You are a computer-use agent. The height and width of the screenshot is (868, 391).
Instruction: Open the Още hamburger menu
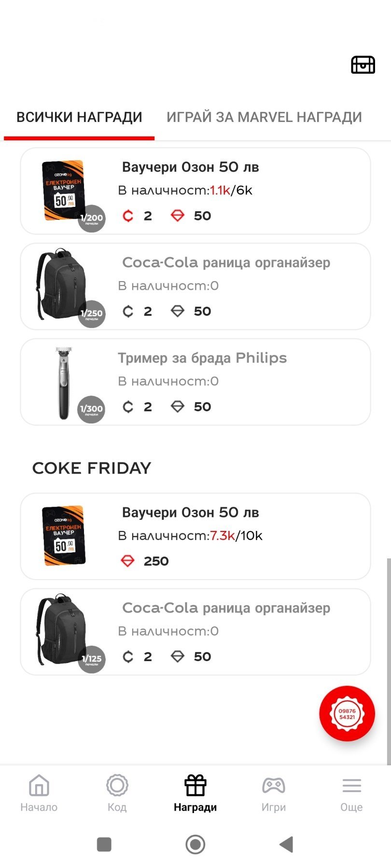[x=351, y=786]
